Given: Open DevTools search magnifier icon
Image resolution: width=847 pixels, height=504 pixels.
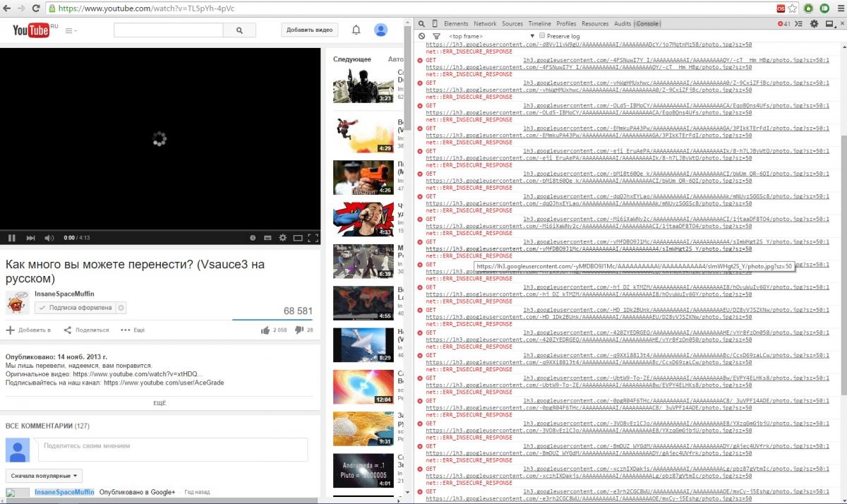Looking at the screenshot, I should coord(421,23).
